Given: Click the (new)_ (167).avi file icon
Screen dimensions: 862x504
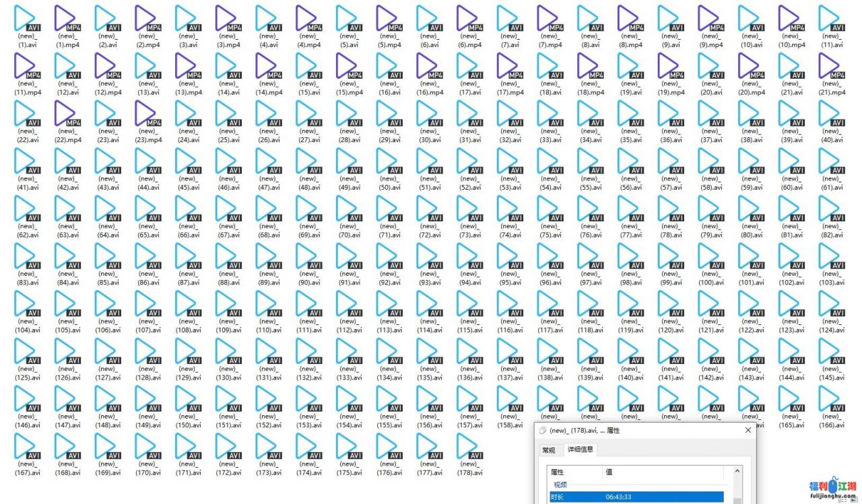Looking at the screenshot, I should coord(26,447).
